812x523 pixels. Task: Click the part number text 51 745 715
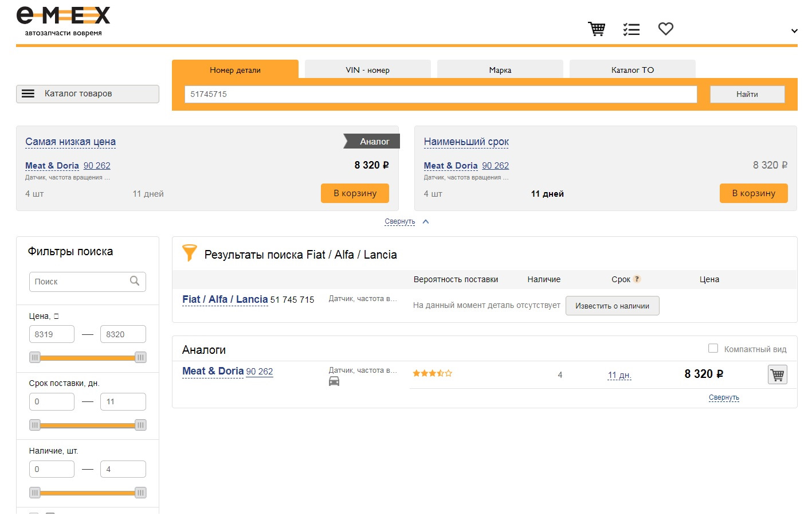tap(292, 300)
